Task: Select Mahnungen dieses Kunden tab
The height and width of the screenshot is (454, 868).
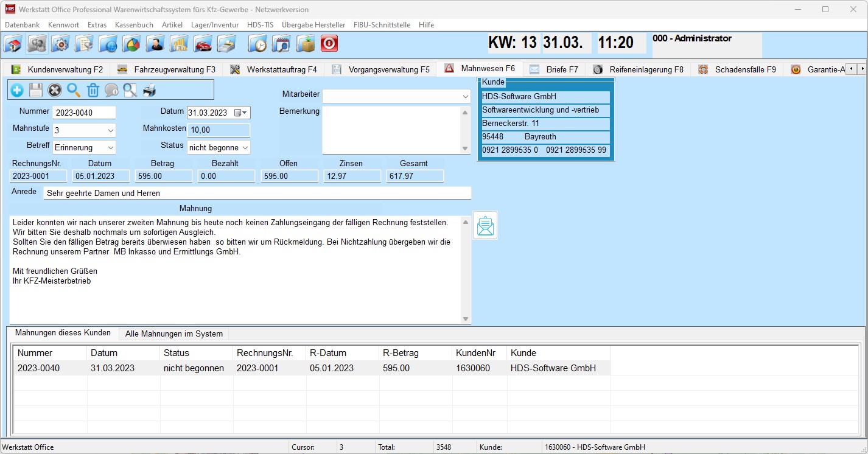Action: pos(63,333)
